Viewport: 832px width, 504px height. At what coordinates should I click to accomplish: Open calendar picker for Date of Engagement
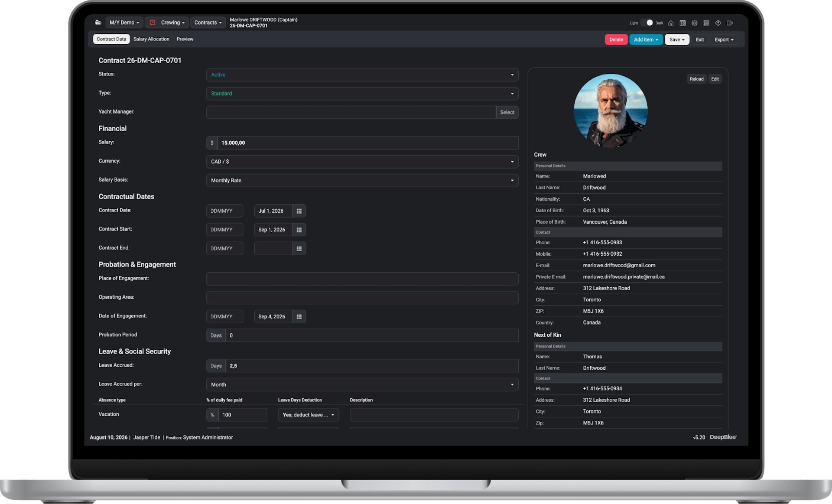pyautogui.click(x=299, y=317)
